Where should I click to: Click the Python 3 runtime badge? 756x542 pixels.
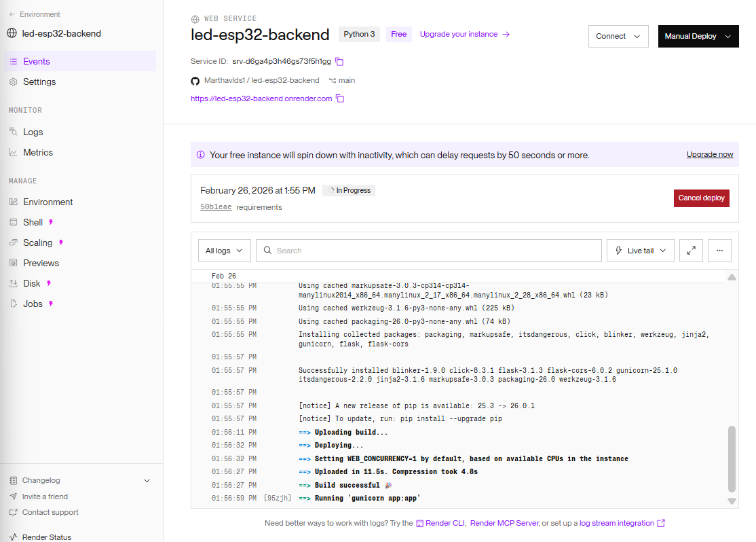click(359, 34)
